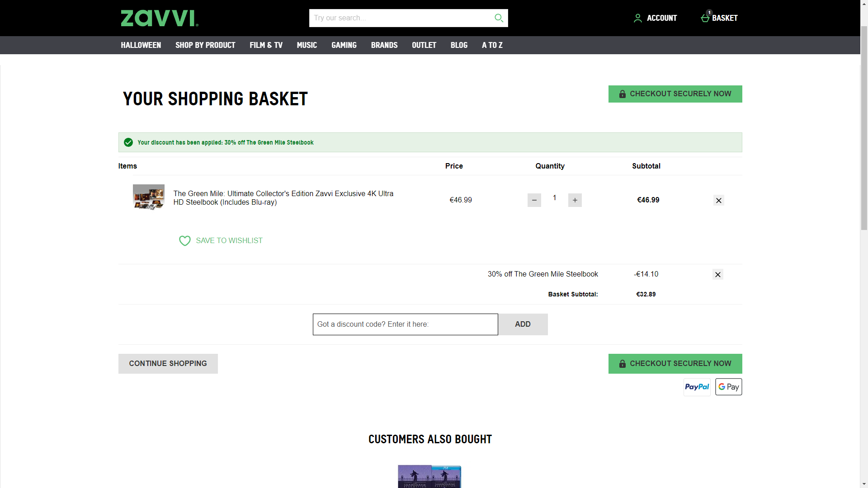This screenshot has height=488, width=868.
Task: Click the quantity value 1
Action: click(x=554, y=198)
